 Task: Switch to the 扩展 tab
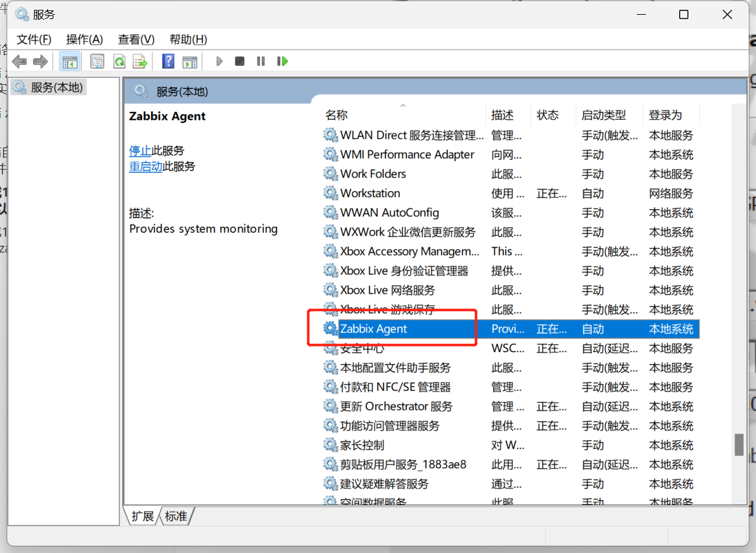143,516
